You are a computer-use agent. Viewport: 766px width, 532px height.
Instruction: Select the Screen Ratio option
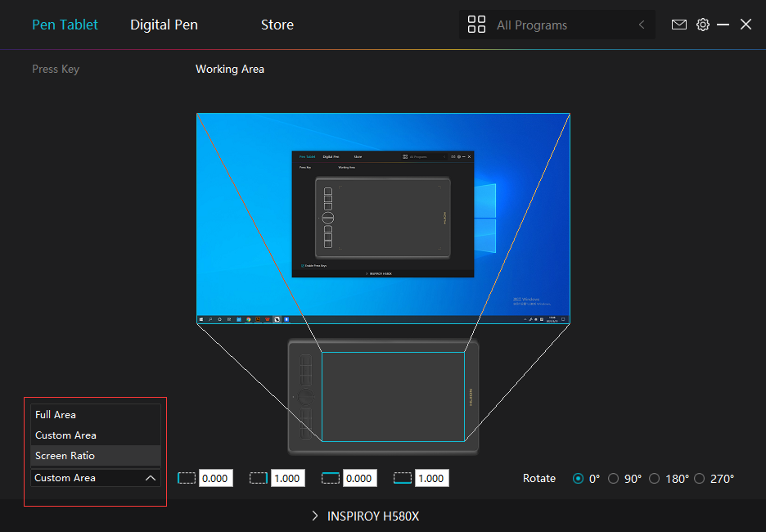point(96,456)
